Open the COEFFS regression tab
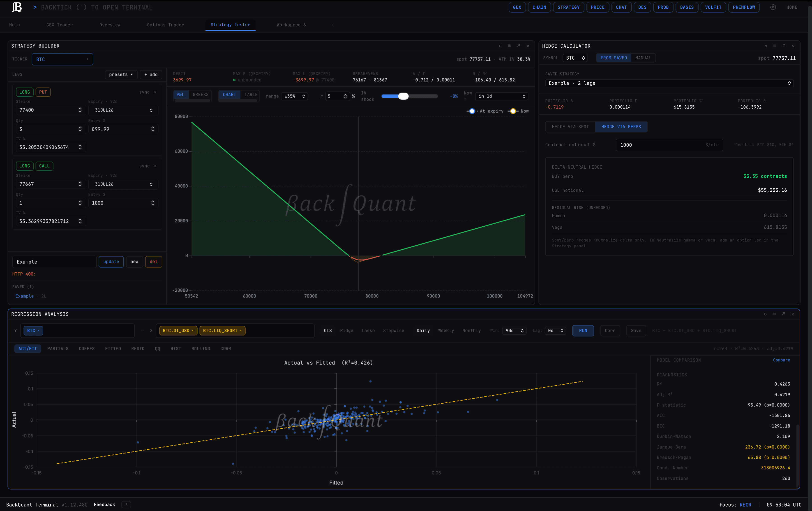The image size is (812, 511). coord(87,349)
